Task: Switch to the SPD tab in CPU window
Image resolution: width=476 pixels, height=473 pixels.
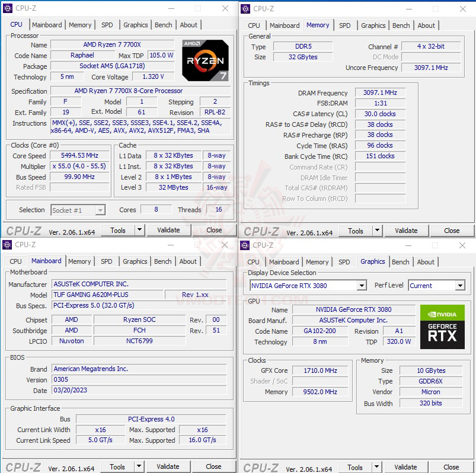Action: tap(107, 24)
